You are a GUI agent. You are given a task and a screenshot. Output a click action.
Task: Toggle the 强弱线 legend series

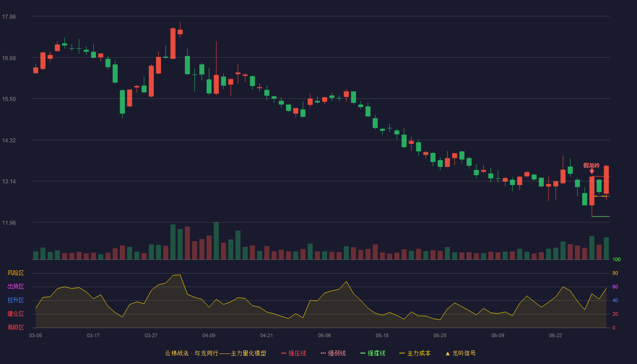333,353
